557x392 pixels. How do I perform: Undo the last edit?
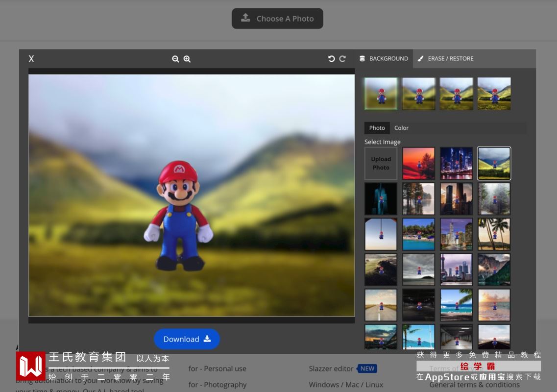click(x=331, y=59)
